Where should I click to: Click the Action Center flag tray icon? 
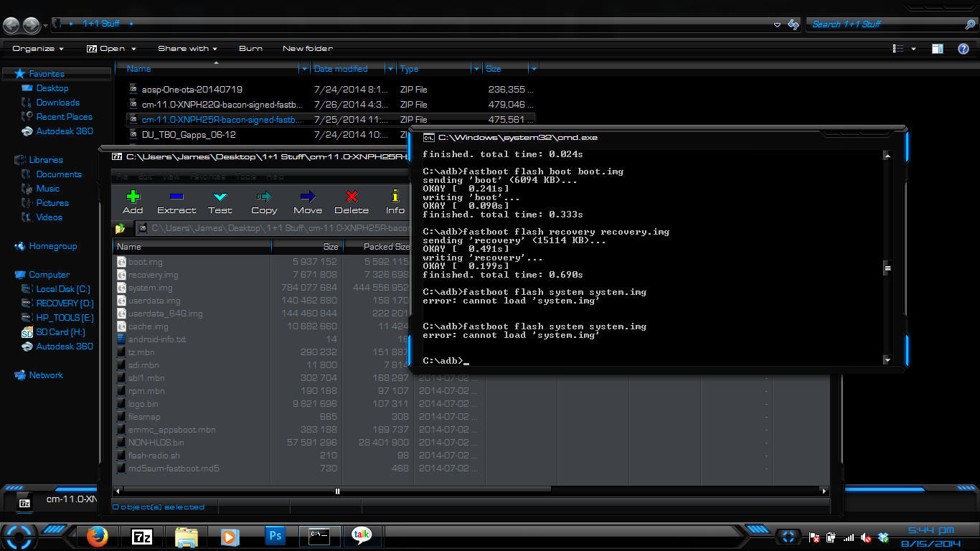click(x=815, y=537)
